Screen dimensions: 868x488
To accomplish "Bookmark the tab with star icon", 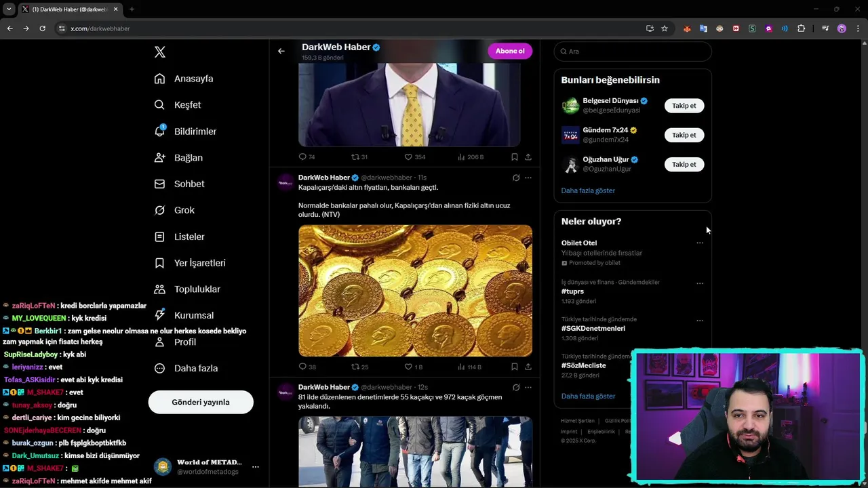I will pyautogui.click(x=665, y=28).
